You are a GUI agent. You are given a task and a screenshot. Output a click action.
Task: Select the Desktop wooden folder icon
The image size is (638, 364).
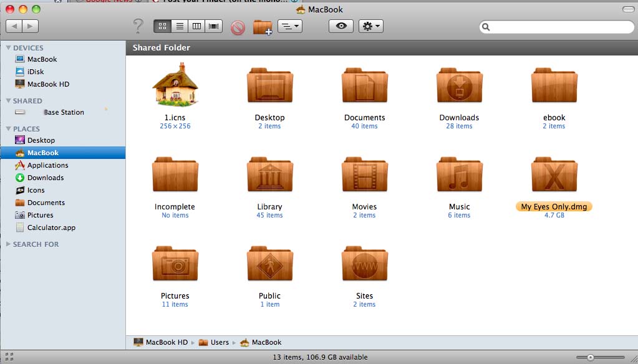pyautogui.click(x=270, y=85)
